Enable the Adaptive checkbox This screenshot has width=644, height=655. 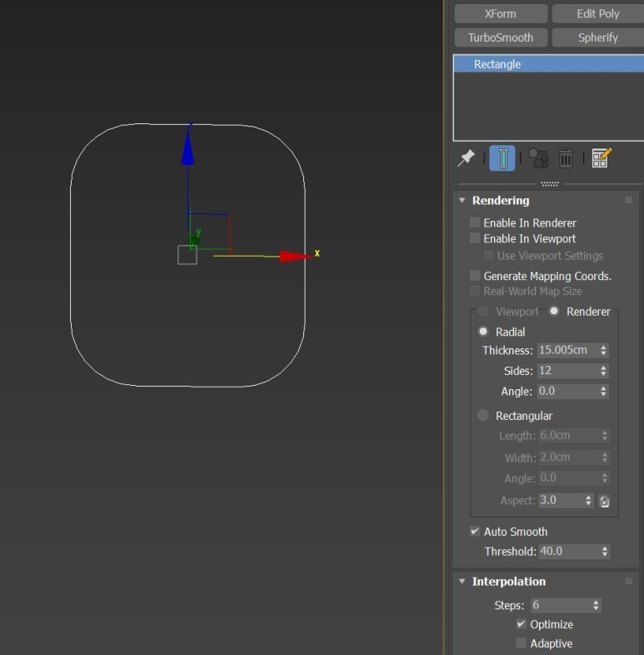(521, 642)
